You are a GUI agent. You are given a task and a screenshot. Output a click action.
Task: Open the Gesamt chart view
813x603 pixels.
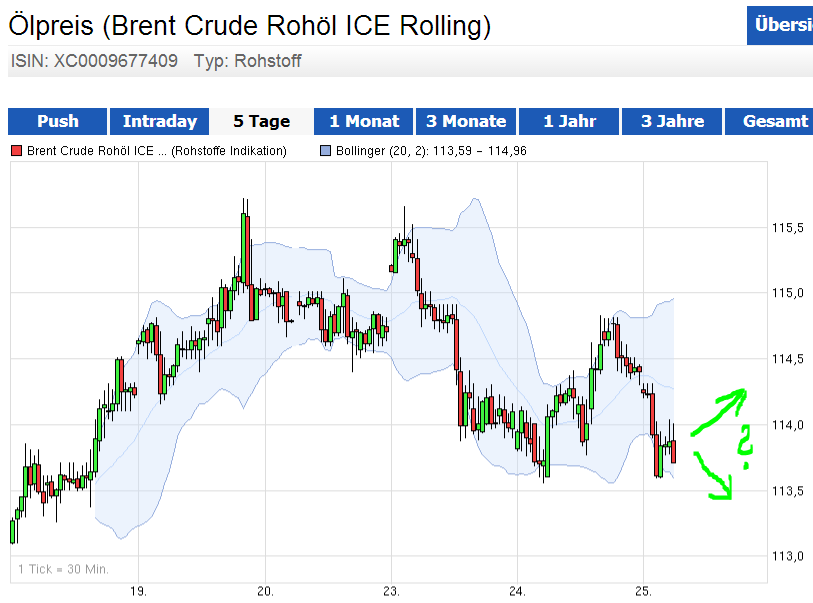coord(770,121)
